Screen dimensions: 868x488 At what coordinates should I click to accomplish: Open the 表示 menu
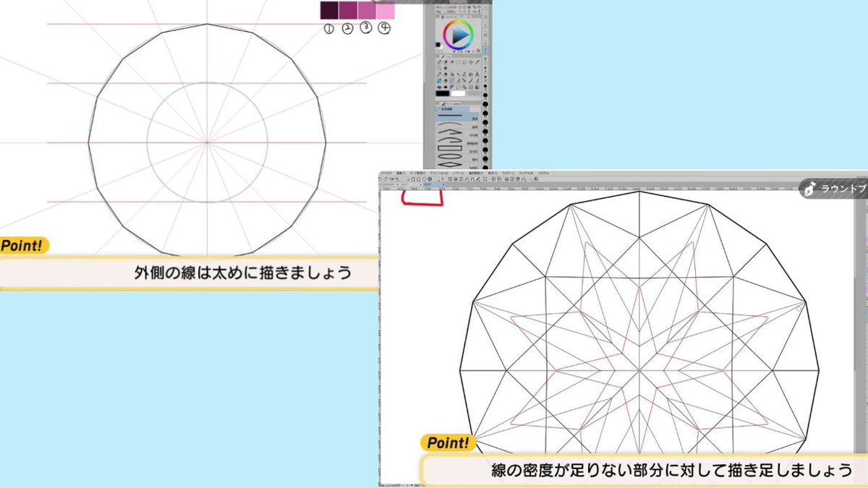(491, 174)
